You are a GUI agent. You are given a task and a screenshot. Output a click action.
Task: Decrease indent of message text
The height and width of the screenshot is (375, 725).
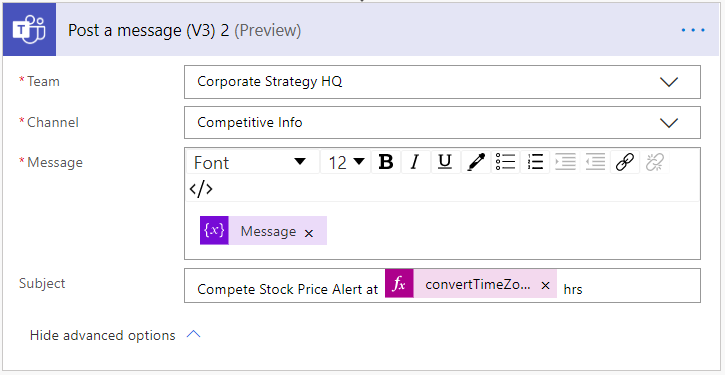[595, 162]
